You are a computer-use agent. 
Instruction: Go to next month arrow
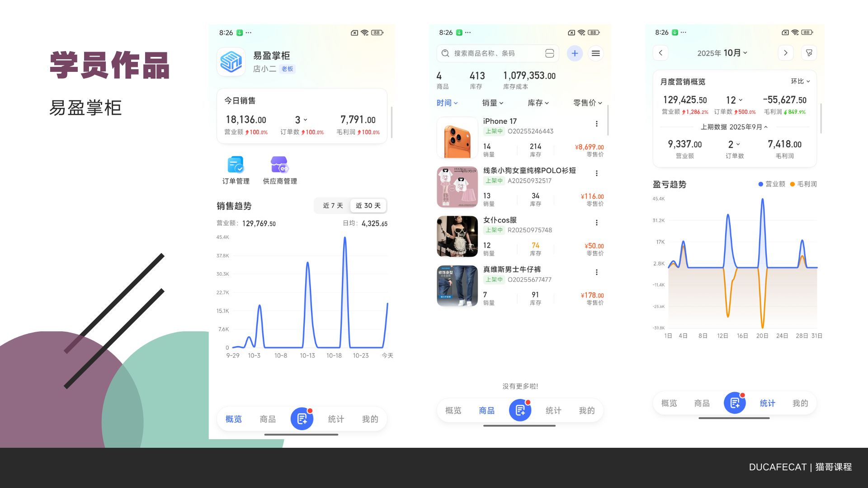tap(786, 53)
